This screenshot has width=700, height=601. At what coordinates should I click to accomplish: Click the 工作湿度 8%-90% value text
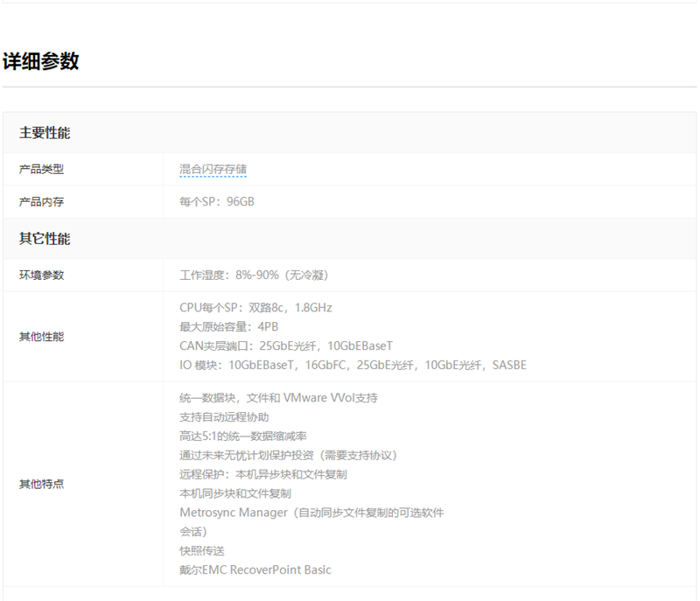254,275
